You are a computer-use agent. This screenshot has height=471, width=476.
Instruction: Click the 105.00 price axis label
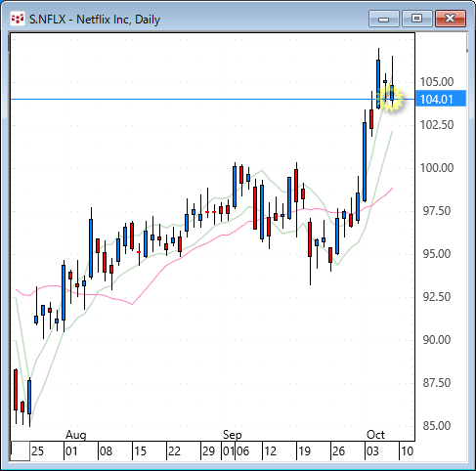[x=437, y=82]
